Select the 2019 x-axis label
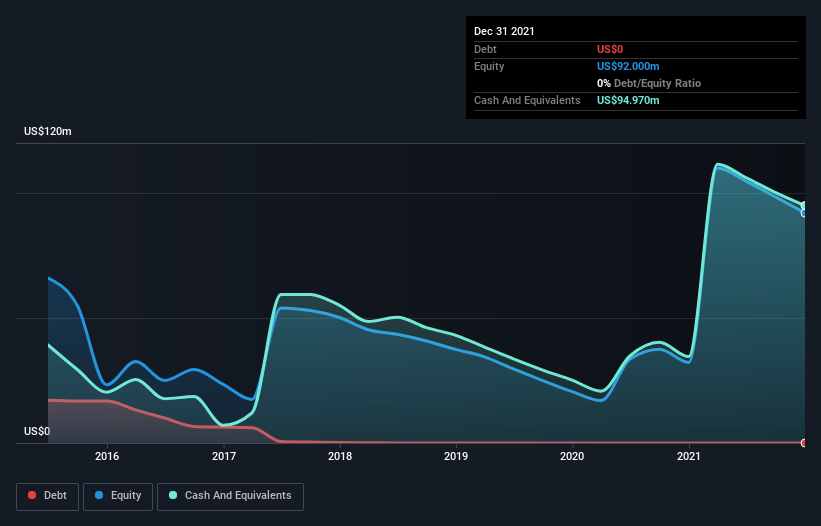 pyautogui.click(x=456, y=456)
